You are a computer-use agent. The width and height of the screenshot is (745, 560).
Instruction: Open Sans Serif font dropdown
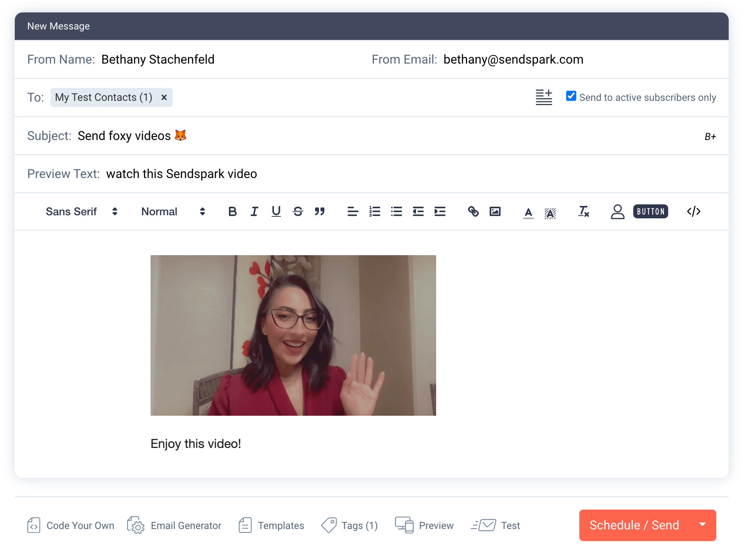click(x=81, y=211)
